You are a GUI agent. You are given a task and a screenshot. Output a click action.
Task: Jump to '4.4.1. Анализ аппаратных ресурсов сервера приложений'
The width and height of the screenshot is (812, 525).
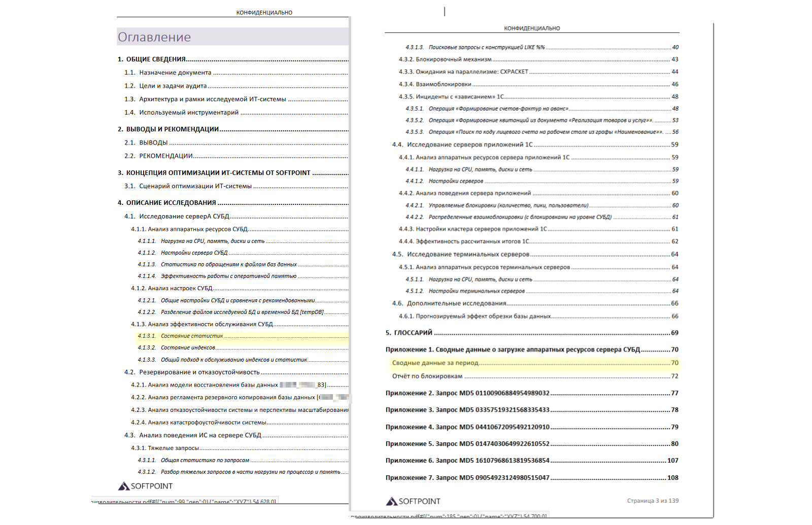point(538,157)
